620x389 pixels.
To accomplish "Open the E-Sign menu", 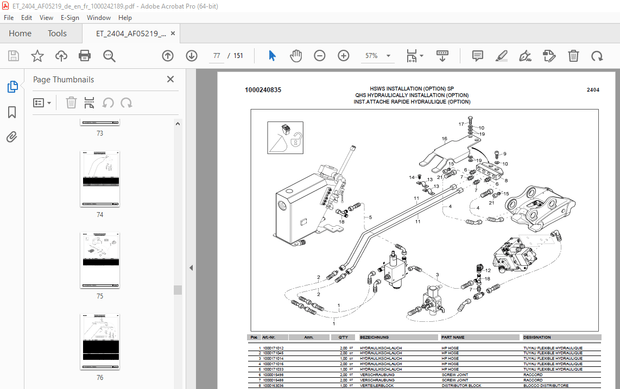I will (x=70, y=18).
